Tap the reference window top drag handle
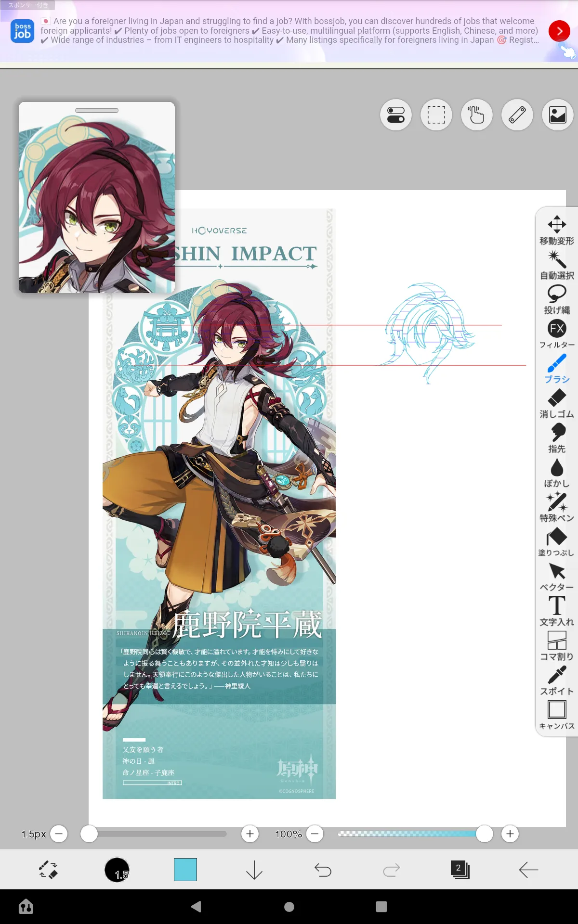The image size is (578, 924). pos(97,110)
